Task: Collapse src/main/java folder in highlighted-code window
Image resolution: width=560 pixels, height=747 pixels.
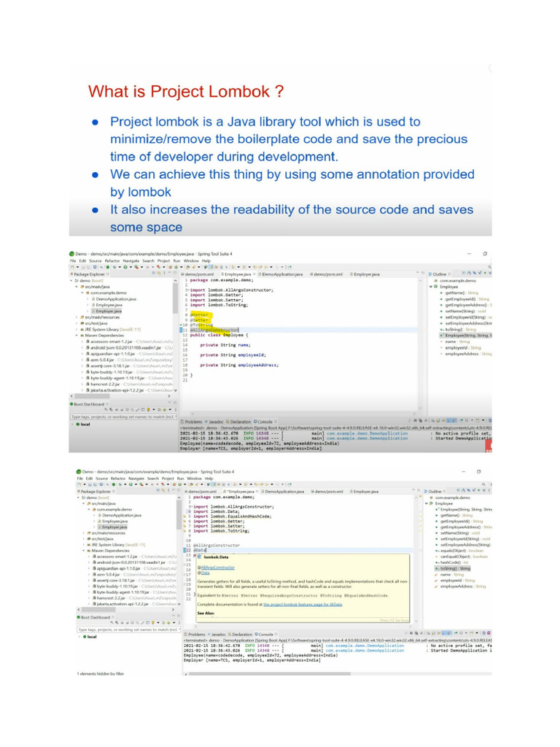Action: tap(77, 287)
